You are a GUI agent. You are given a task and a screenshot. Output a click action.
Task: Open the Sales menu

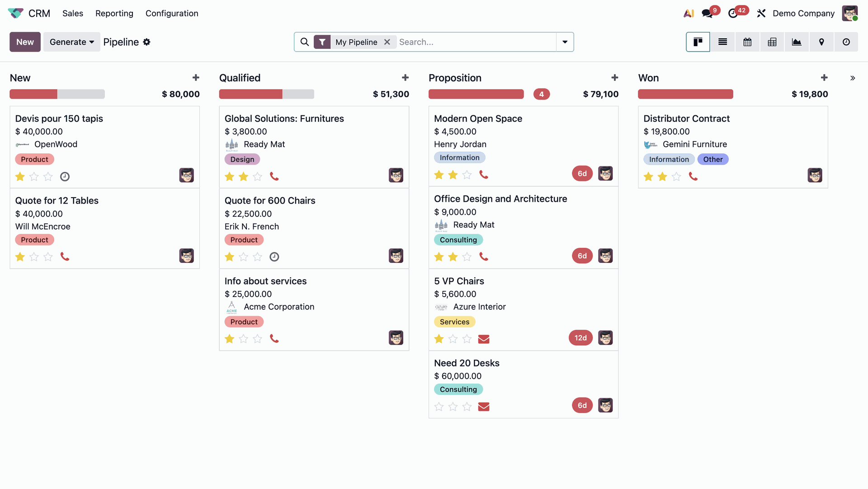click(x=73, y=14)
